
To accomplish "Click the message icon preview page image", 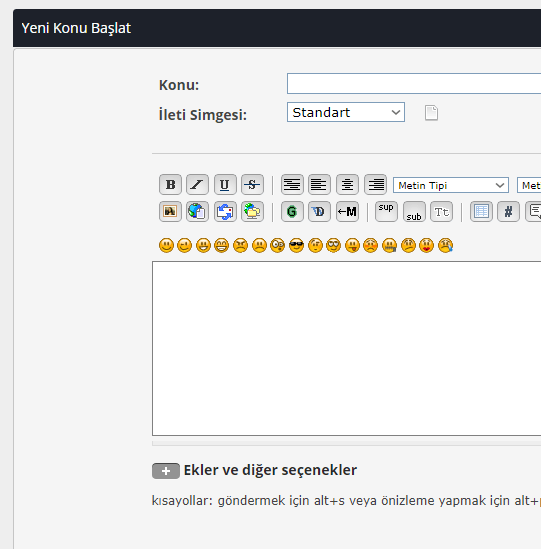I will 431,113.
